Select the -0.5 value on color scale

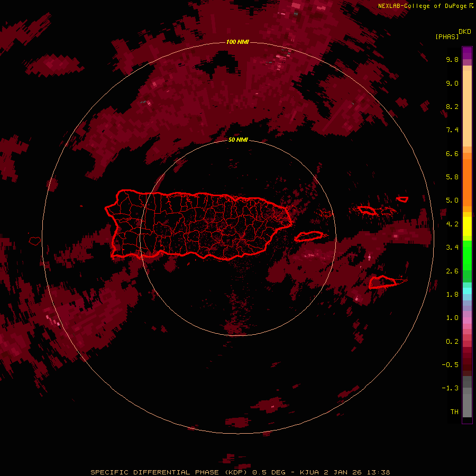pyautogui.click(x=450, y=365)
